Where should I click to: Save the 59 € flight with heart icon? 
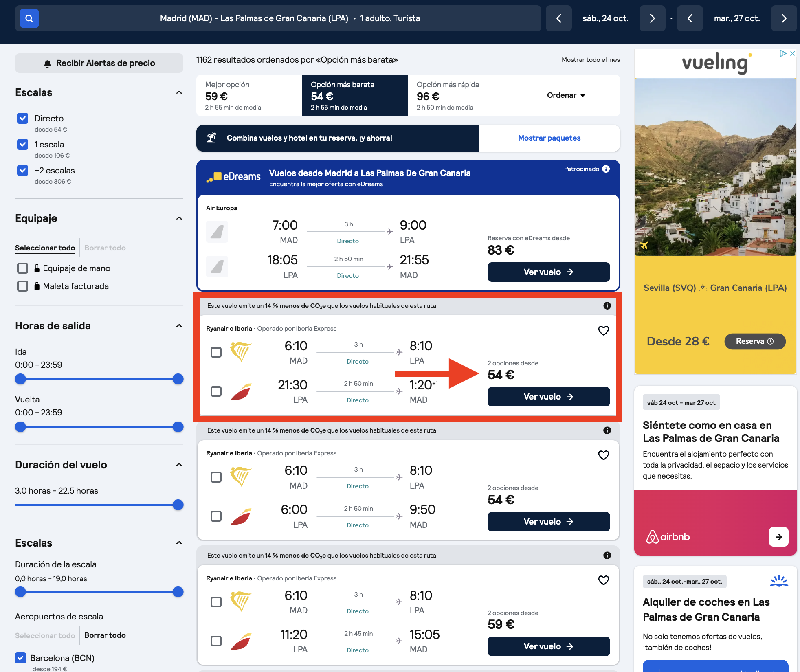603,580
